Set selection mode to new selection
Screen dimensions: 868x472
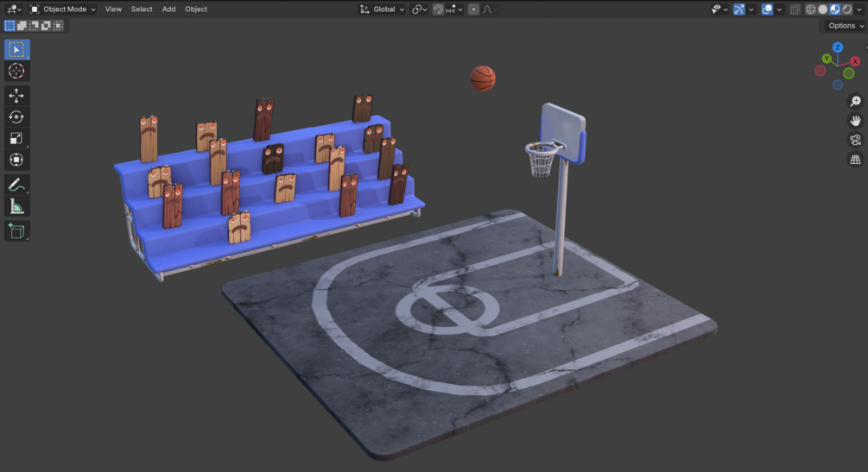[10, 25]
